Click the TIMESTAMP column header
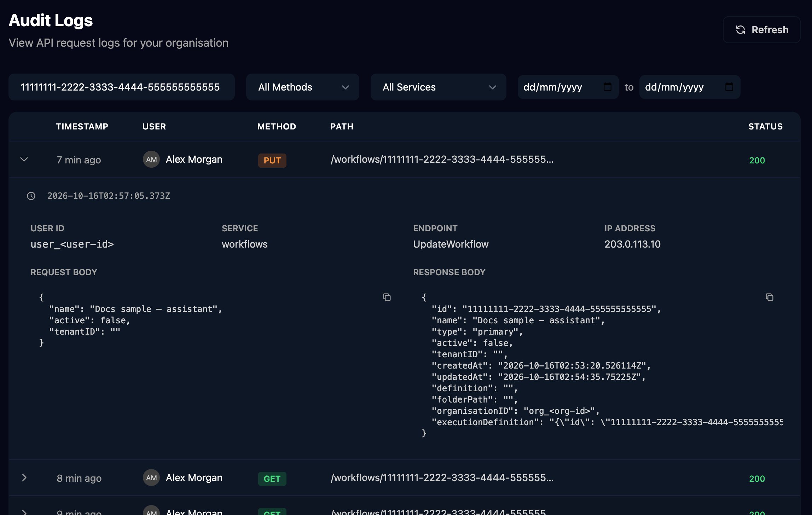The image size is (812, 515). tap(82, 127)
